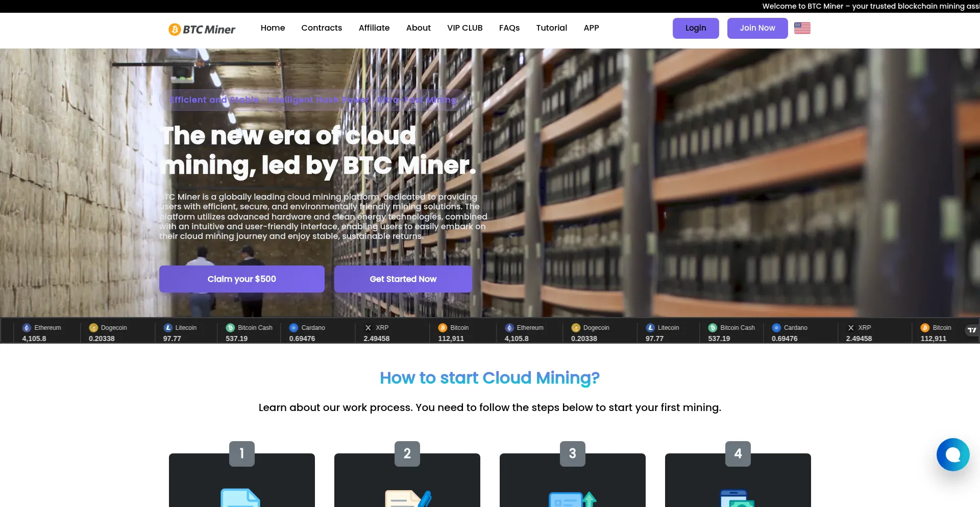980x507 pixels.
Task: Click the "How to start Cloud Mining?" heading
Action: [x=490, y=378]
